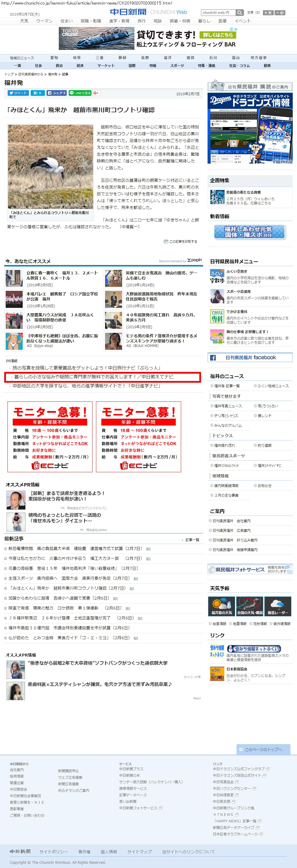Click the search magnifier icon button
Image resolution: width=297 pixels, height=868 pixels.
click(x=240, y=12)
